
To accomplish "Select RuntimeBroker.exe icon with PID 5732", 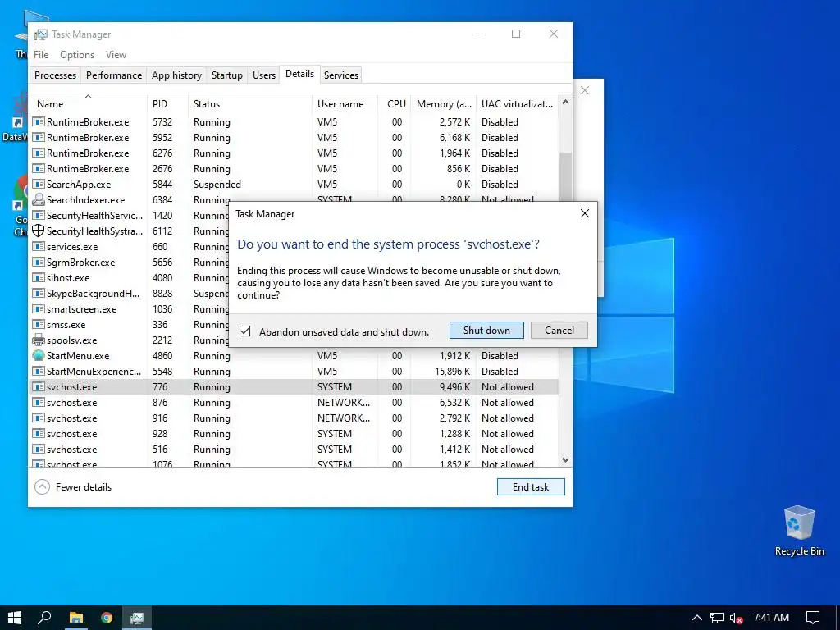I will tap(38, 122).
